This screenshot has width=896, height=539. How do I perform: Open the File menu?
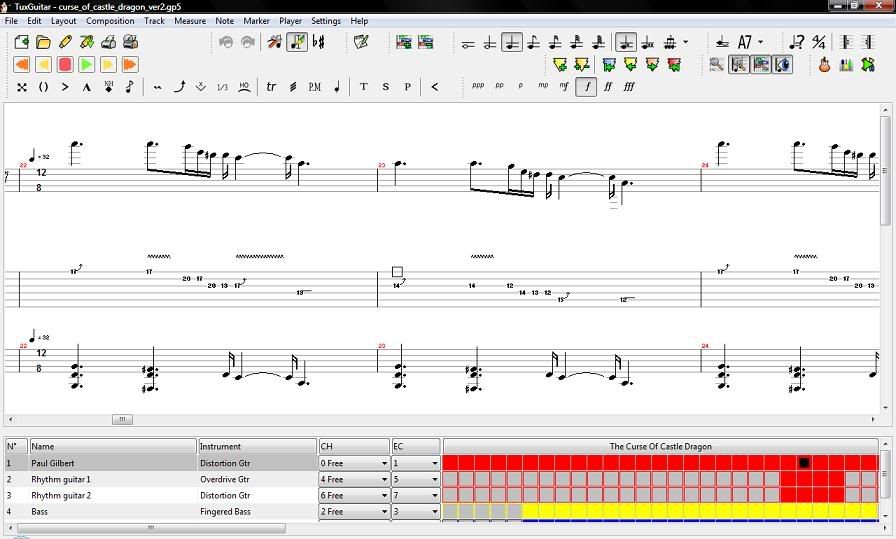click(11, 21)
